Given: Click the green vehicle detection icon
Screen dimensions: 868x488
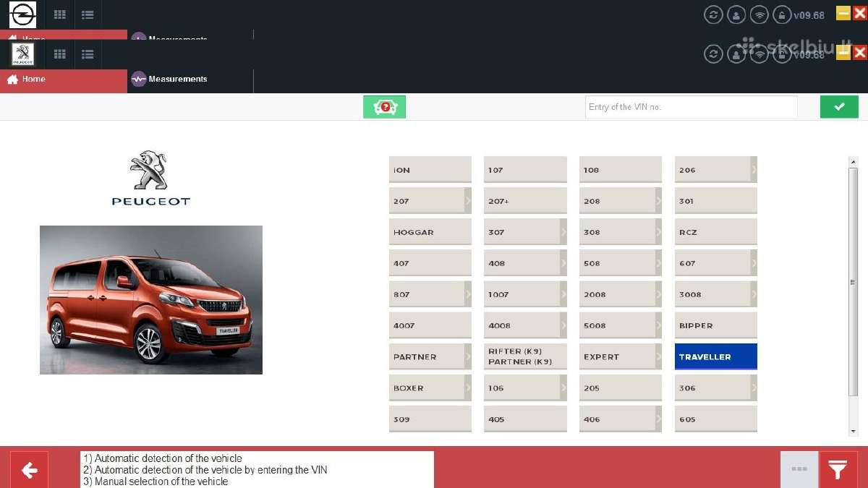Looking at the screenshot, I should click(x=384, y=107).
